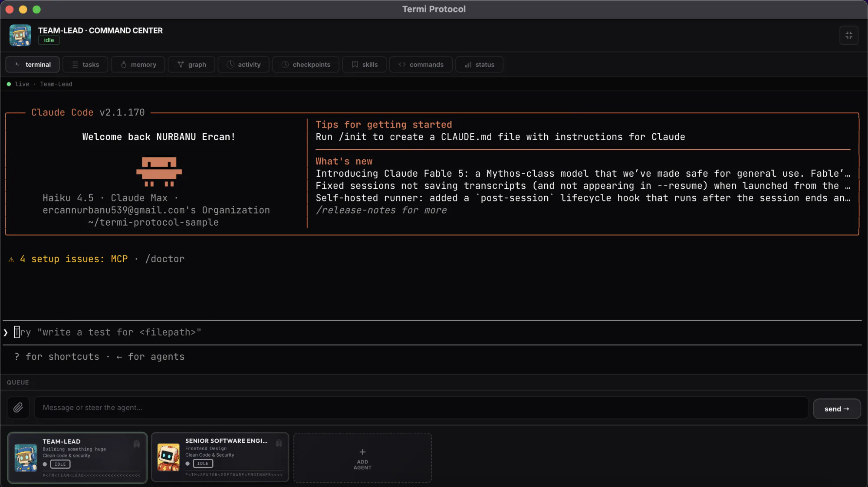Open the activity tab
The width and height of the screenshot is (868, 487).
tap(243, 64)
